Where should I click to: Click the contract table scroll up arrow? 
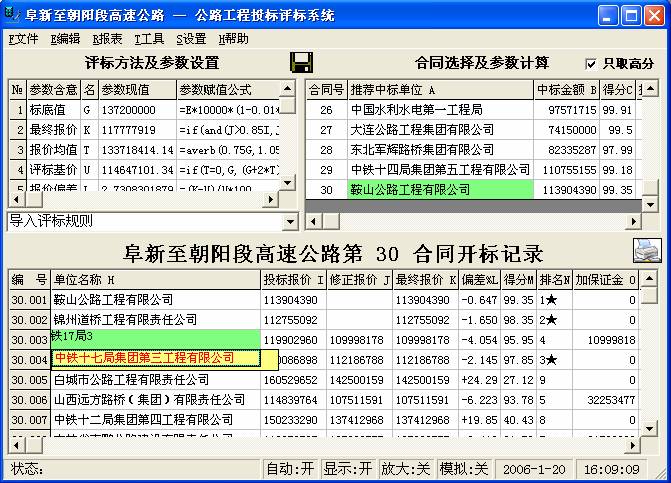click(x=650, y=89)
